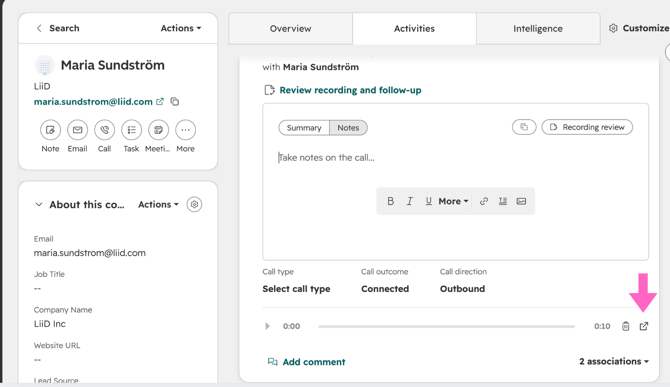
Task: Click the audio recording progress bar
Action: 447,326
